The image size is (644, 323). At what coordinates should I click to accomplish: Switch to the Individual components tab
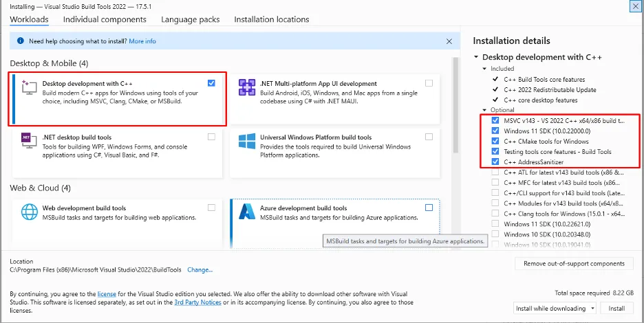pos(105,19)
